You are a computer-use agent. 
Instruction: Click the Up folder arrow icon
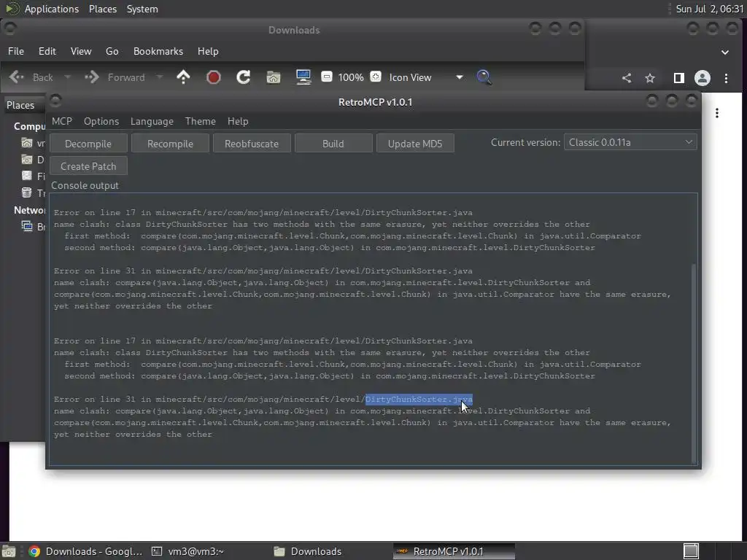[183, 77]
